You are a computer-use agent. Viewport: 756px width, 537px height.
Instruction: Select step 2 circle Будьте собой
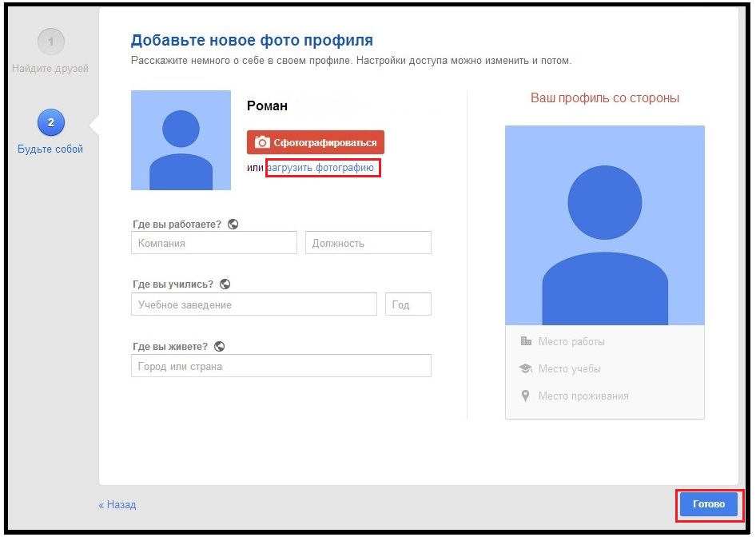click(x=50, y=122)
